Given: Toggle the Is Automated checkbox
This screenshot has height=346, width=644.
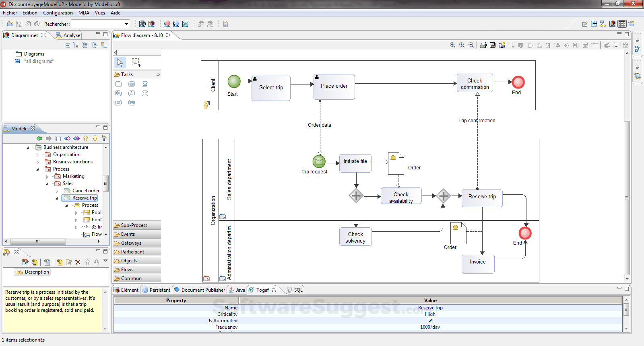Looking at the screenshot, I should pyautogui.click(x=430, y=321).
